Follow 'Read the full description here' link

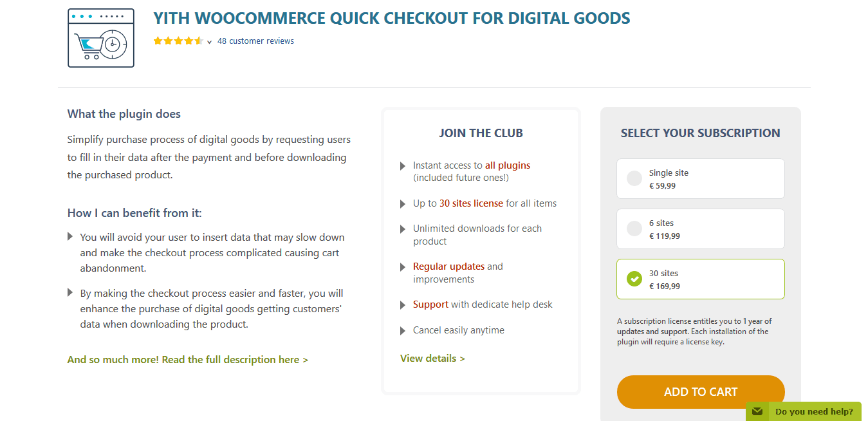click(187, 359)
